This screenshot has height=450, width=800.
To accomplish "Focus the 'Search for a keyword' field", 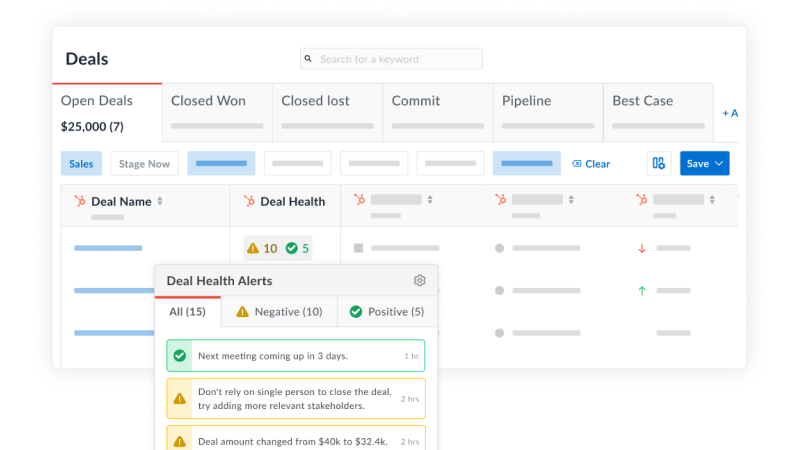I will (x=391, y=59).
